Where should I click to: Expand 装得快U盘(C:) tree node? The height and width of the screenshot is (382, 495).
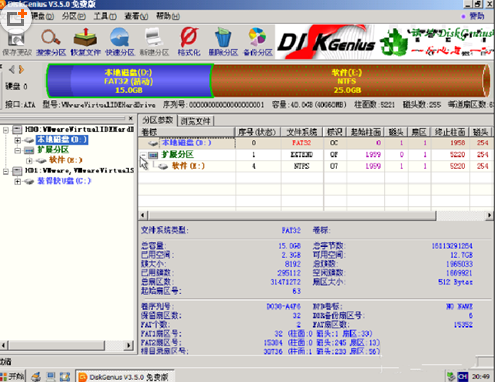[17, 181]
